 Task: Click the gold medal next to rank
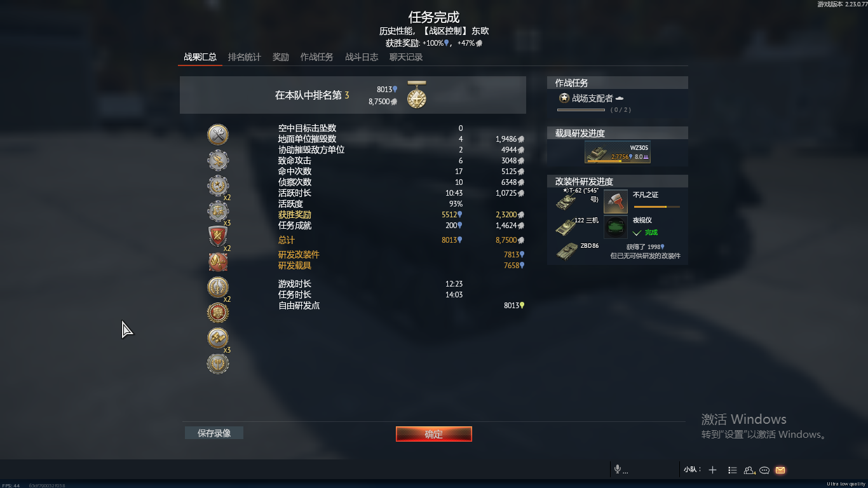pos(417,95)
